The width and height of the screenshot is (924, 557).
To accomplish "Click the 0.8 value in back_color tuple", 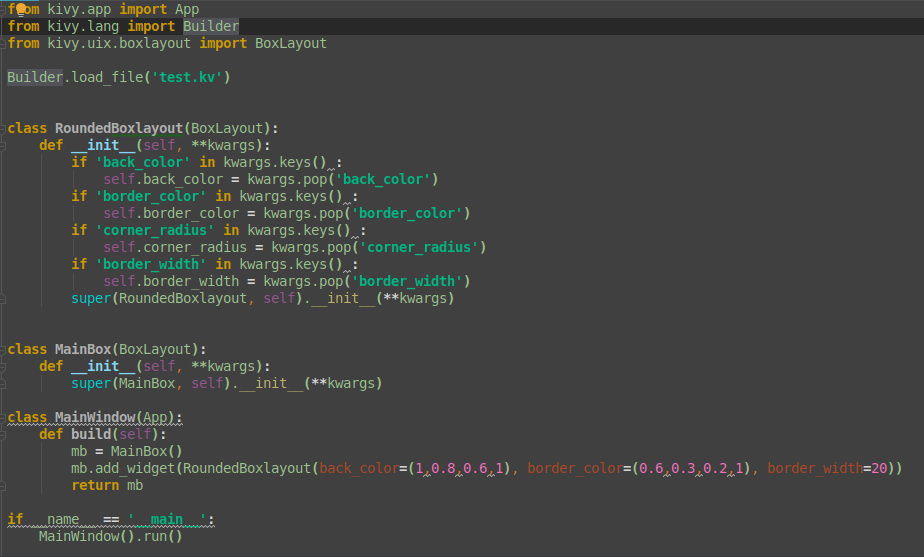I will [443, 469].
